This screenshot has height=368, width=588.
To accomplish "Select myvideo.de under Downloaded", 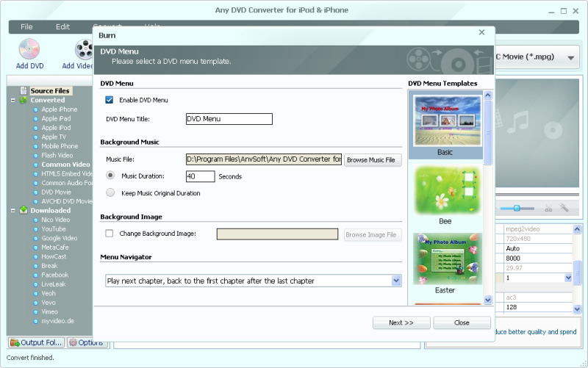I will pos(58,321).
